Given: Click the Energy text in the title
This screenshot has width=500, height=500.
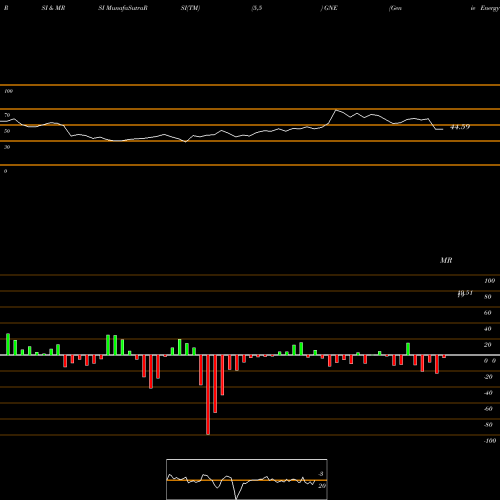Looking at the screenshot, I should (x=490, y=8).
